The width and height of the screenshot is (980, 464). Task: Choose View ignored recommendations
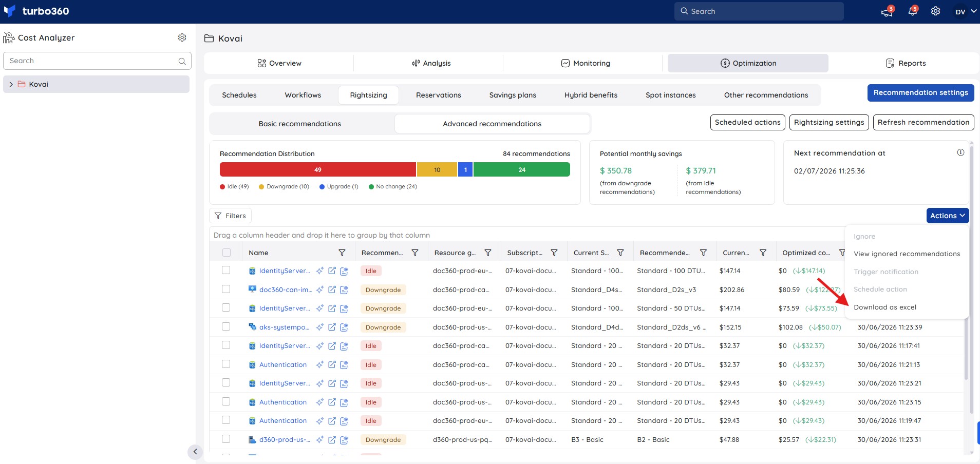tap(907, 254)
